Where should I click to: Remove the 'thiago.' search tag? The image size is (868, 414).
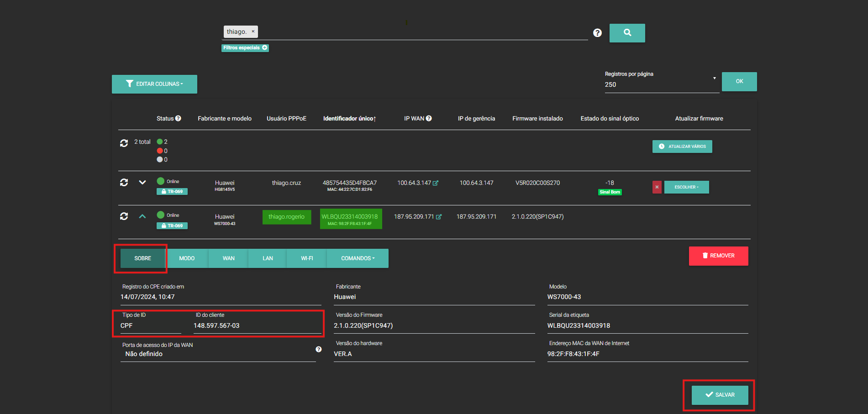[253, 31]
